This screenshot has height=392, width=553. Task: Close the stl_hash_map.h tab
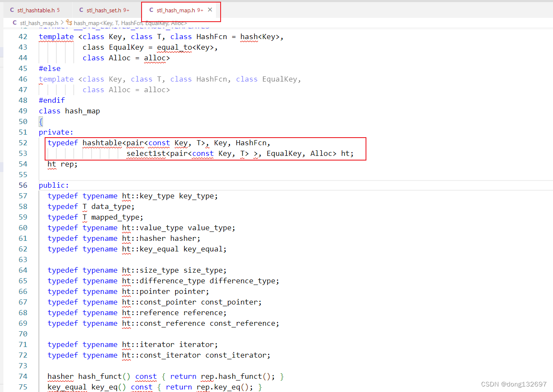click(x=210, y=10)
